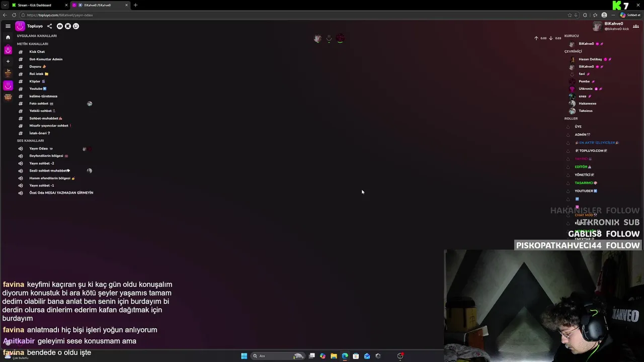The height and width of the screenshot is (362, 644).
Task: Select member Hakaneexe in online list
Action: point(587,104)
